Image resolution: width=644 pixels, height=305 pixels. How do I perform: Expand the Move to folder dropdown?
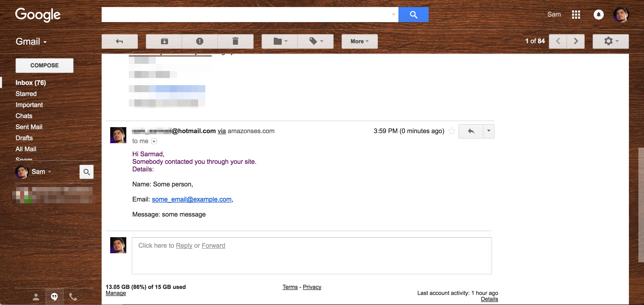tap(280, 41)
